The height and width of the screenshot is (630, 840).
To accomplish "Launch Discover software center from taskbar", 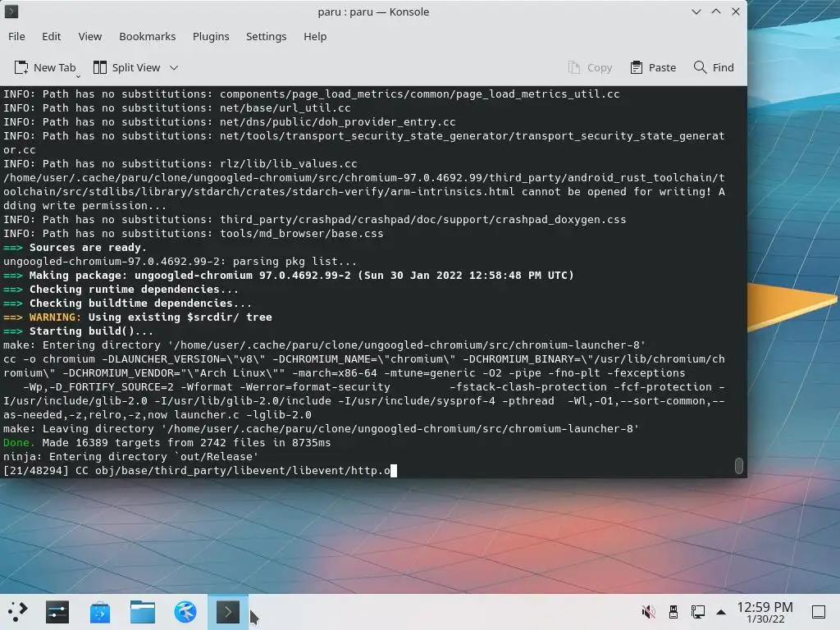I will (x=99, y=612).
